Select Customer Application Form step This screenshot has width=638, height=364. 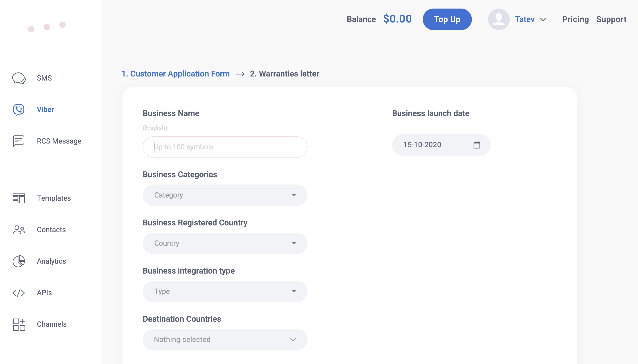[176, 74]
